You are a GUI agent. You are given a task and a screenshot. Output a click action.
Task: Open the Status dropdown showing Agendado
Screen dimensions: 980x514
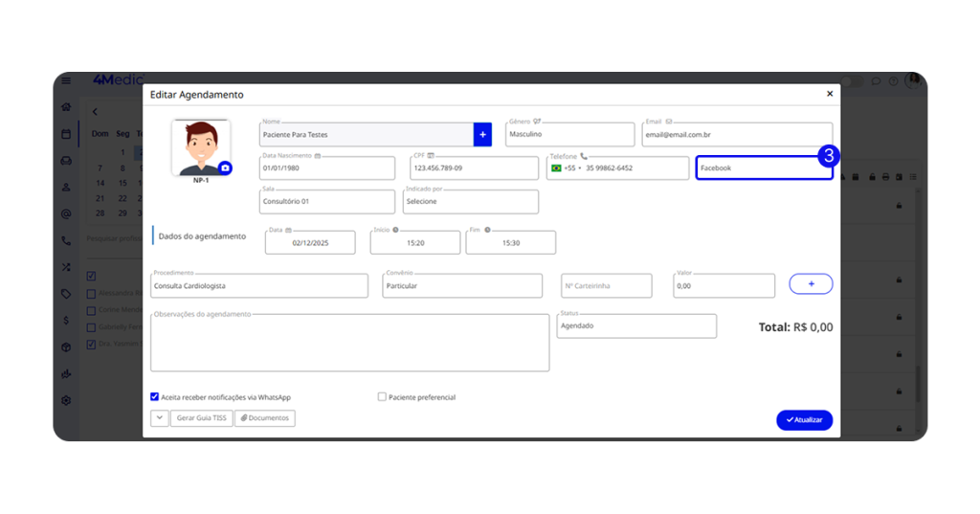click(635, 326)
